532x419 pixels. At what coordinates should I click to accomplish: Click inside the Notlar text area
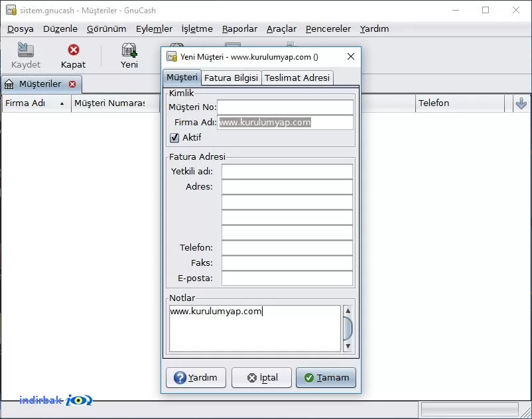pos(255,328)
